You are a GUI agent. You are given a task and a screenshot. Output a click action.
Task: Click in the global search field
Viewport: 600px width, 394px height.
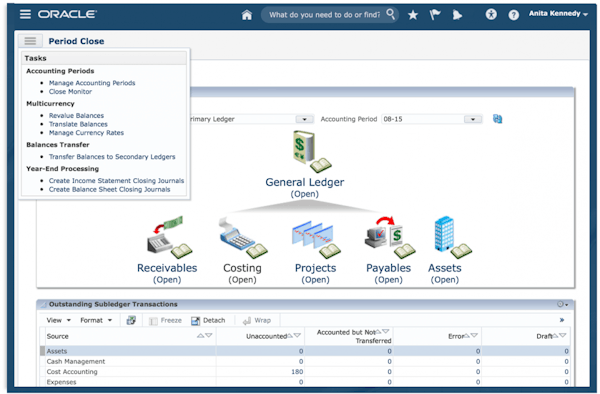pos(324,15)
